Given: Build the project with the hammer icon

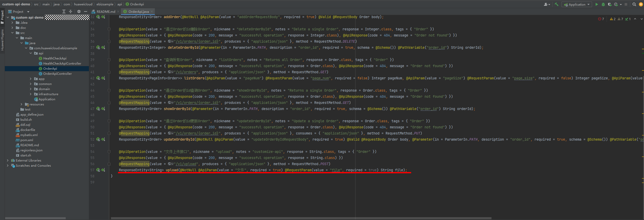Looking at the screenshot, I should click(557, 4).
